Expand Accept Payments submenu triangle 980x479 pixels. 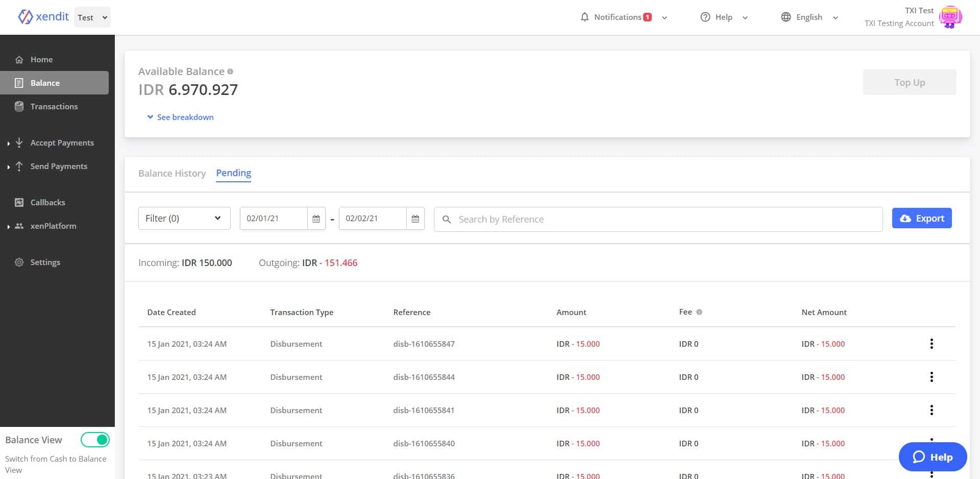tap(8, 143)
